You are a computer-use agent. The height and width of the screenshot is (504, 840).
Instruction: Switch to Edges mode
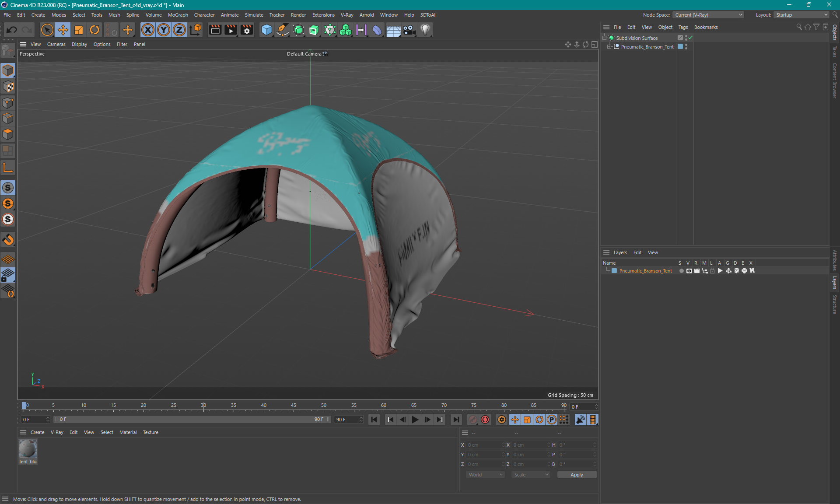(x=8, y=119)
